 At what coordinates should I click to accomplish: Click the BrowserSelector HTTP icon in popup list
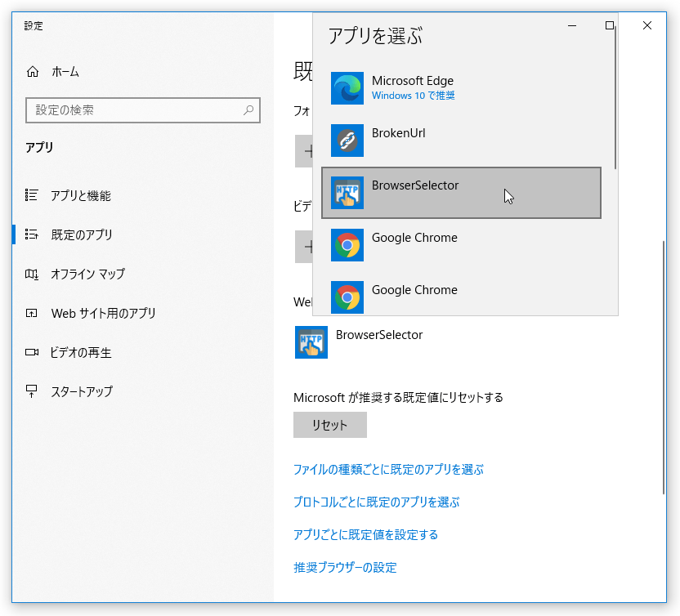point(347,193)
